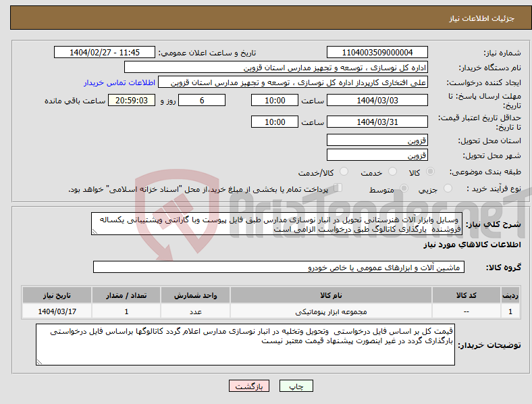Click the اطلاعات کالاهای مورد نیاز heading

click(472, 245)
